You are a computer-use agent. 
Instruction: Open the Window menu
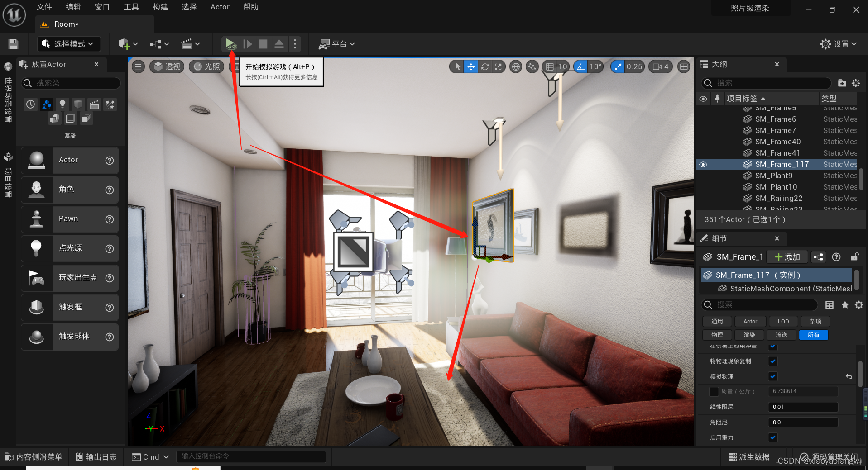102,7
